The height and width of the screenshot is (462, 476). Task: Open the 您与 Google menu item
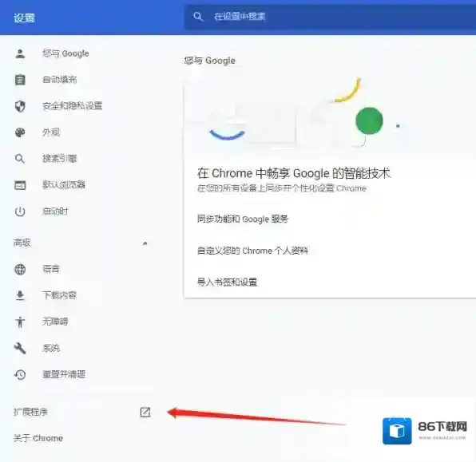point(65,53)
